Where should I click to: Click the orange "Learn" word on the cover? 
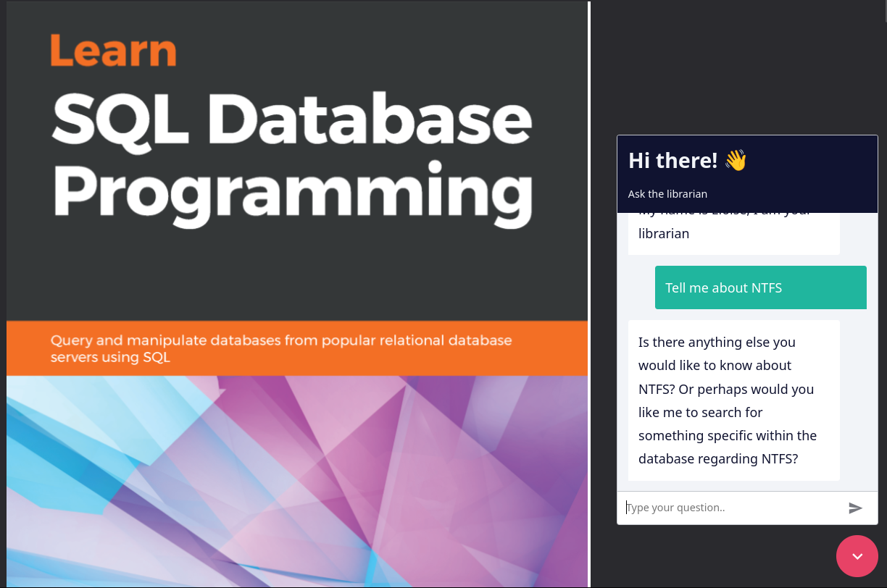pos(114,51)
